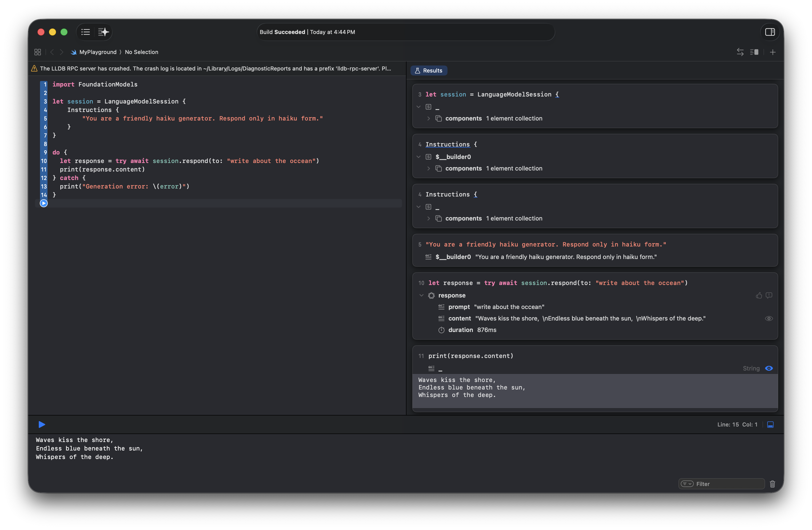Select the Results tab
Viewport: 812px width, 530px height.
(428, 71)
